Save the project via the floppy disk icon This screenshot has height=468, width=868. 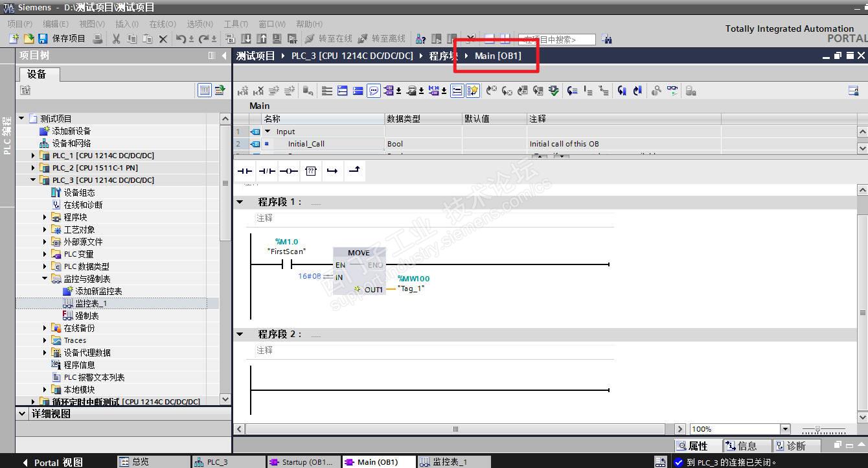point(43,39)
